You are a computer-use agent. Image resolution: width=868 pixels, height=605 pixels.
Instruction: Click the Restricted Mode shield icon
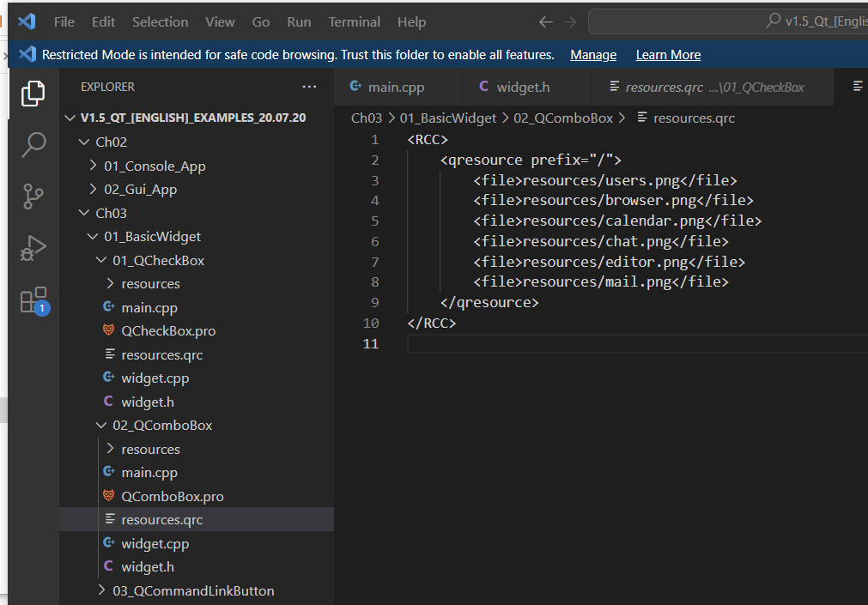click(x=27, y=54)
